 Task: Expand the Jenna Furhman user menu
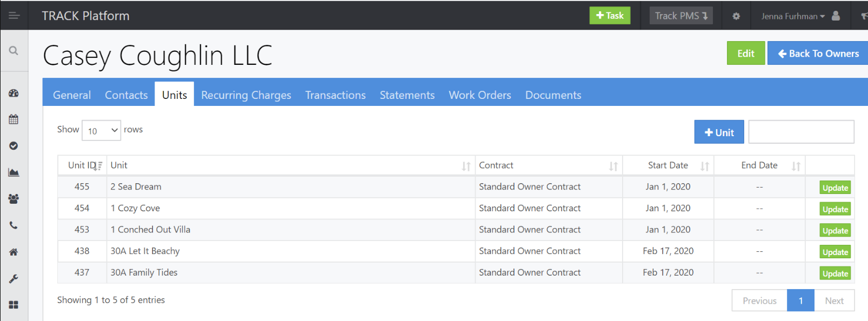coord(793,16)
